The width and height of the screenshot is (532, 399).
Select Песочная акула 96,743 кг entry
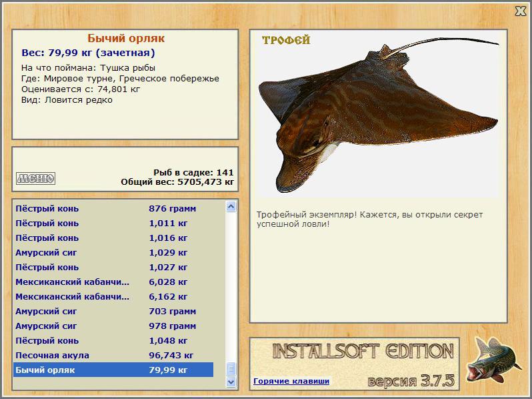[x=113, y=355]
